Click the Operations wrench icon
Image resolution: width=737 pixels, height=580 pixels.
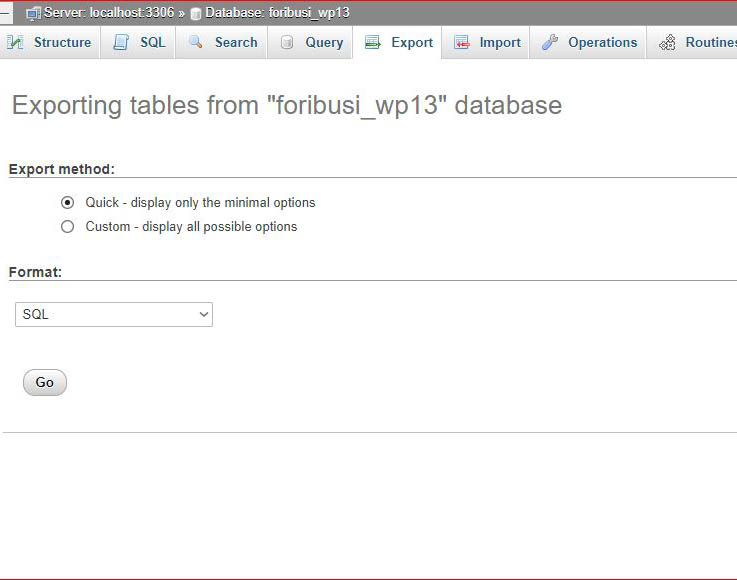point(550,42)
